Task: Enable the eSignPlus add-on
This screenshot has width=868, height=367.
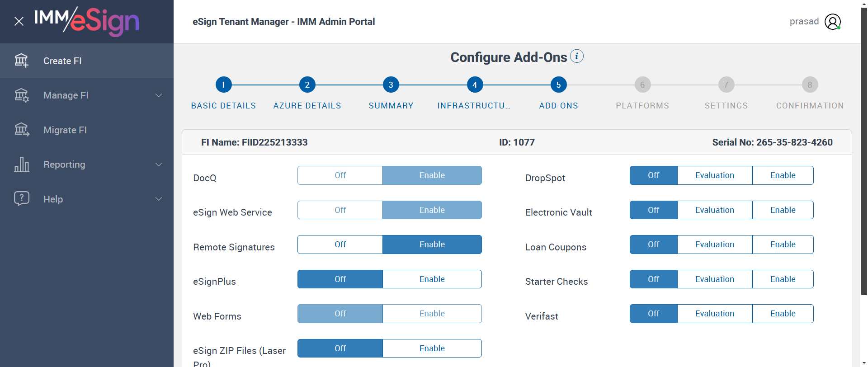Action: [x=432, y=279]
